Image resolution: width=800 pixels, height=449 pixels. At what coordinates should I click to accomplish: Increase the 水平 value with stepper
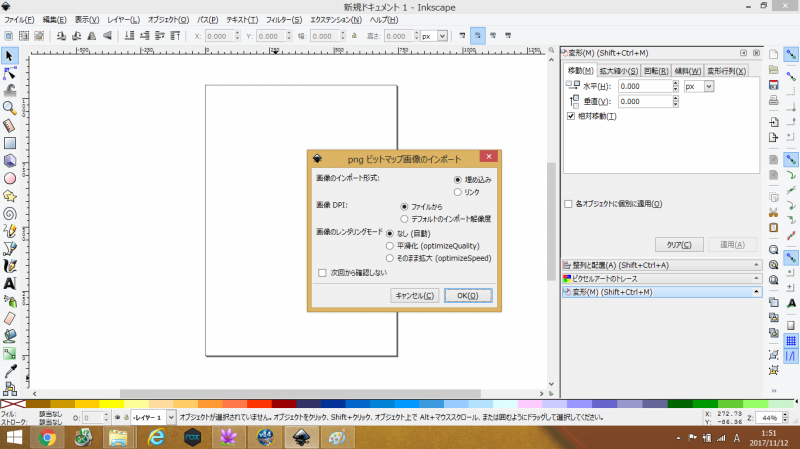tap(676, 84)
